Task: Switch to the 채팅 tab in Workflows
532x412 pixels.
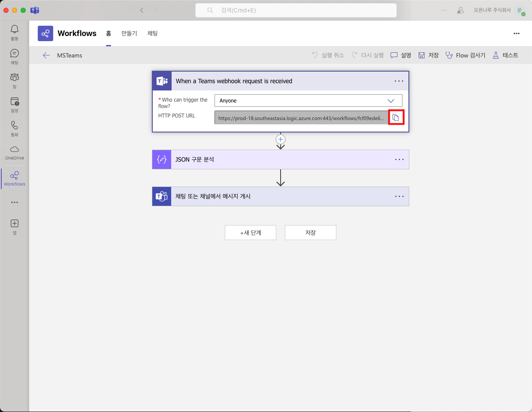Action: coord(152,33)
